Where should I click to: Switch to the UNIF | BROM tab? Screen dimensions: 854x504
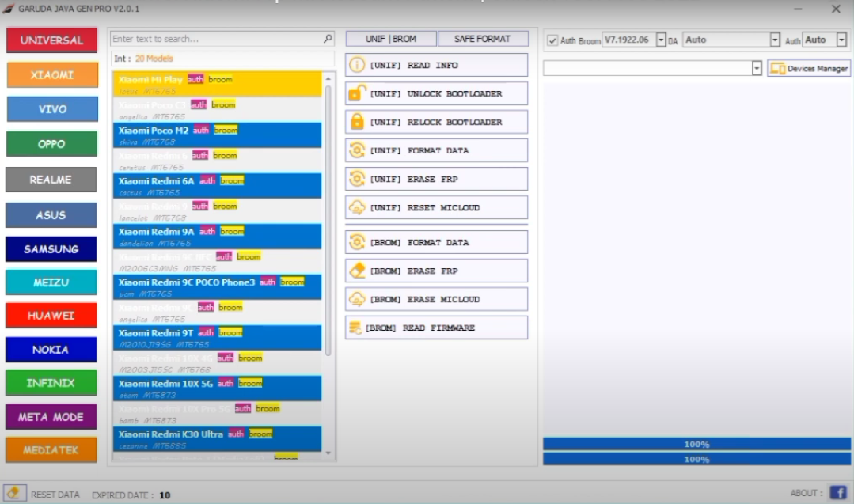point(391,39)
